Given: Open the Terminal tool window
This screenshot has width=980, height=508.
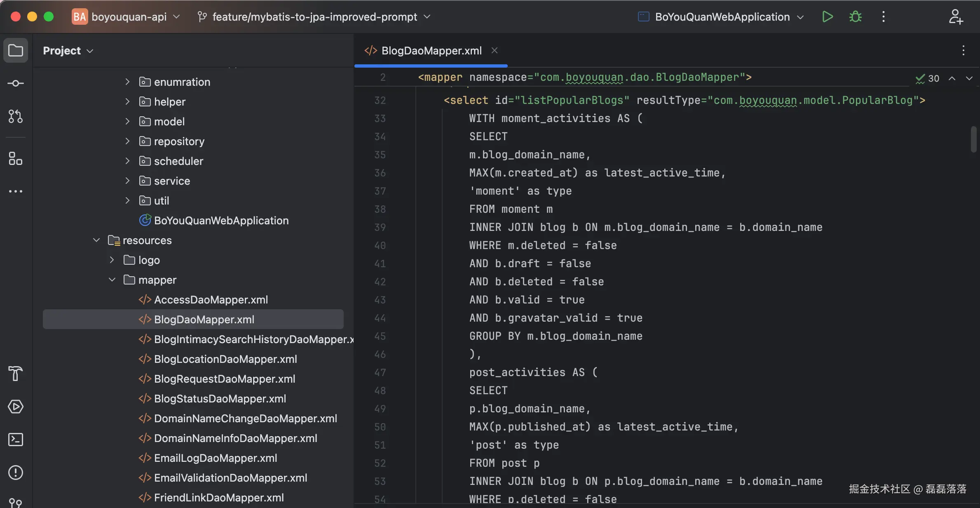Looking at the screenshot, I should (x=15, y=439).
